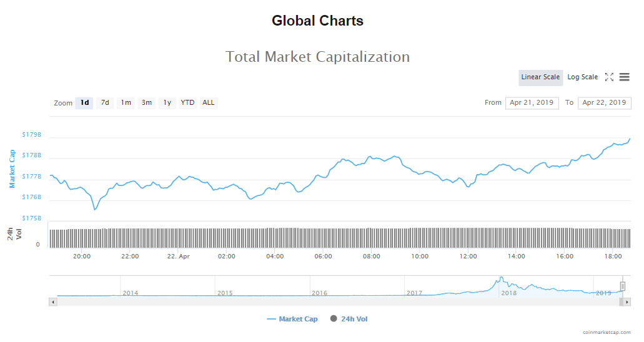Screen dimensions: 644x342
Task: Open the fullscreen chart icon
Action: pos(609,77)
